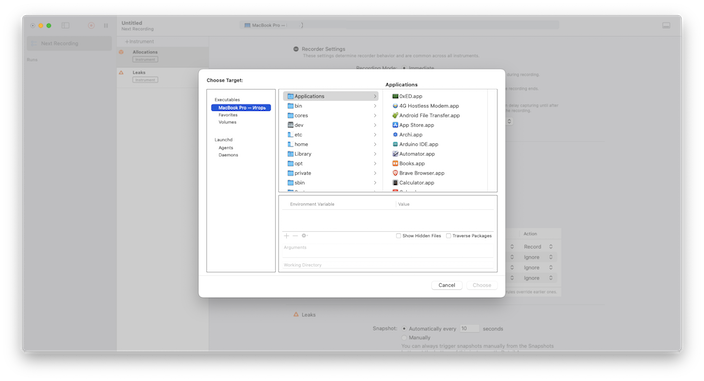Open the gear options menu below variables
The width and height of the screenshot is (704, 381).
point(304,236)
